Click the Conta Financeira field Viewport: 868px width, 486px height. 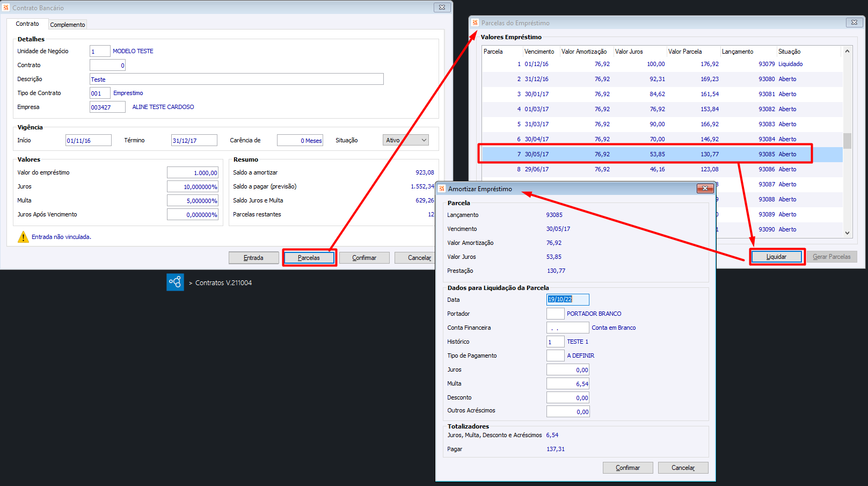pyautogui.click(x=568, y=328)
